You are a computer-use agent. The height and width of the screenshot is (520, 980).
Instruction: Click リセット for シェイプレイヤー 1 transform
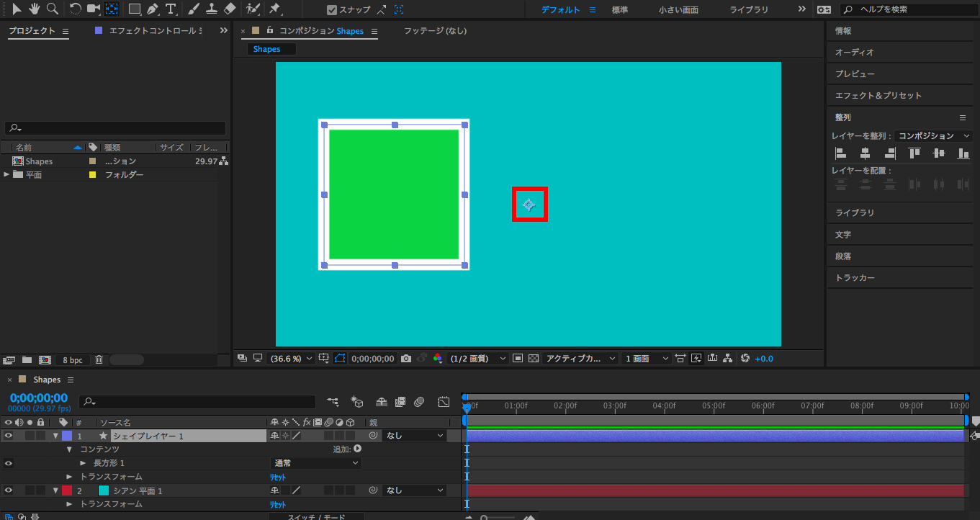click(278, 477)
